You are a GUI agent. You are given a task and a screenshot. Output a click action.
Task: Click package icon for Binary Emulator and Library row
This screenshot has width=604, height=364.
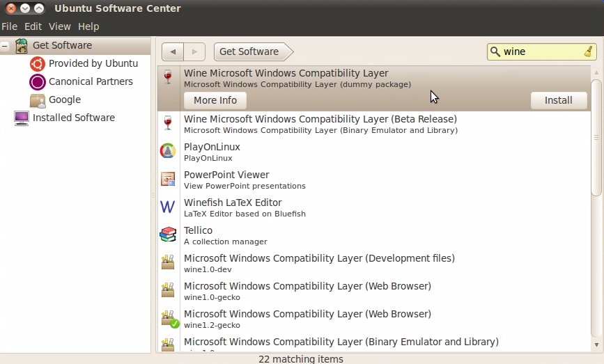click(168, 344)
